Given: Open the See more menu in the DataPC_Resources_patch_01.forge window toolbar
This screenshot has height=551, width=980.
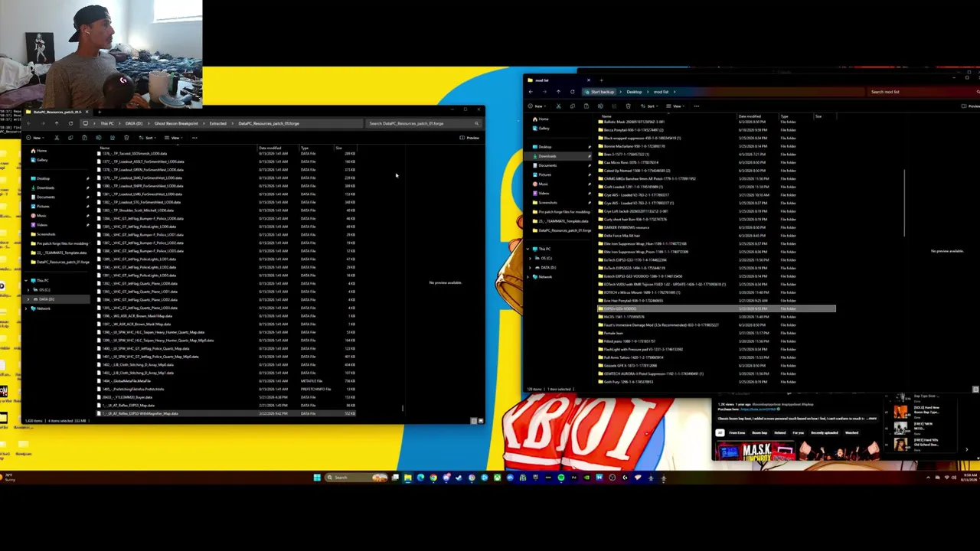Looking at the screenshot, I should 194,138.
